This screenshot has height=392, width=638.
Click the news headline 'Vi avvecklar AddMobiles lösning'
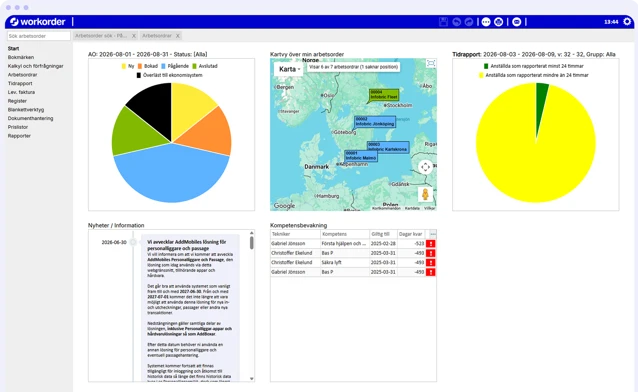coord(186,245)
